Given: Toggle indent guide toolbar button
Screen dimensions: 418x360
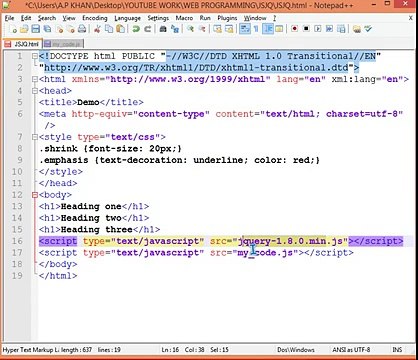Looking at the screenshot, I should coord(268,29).
